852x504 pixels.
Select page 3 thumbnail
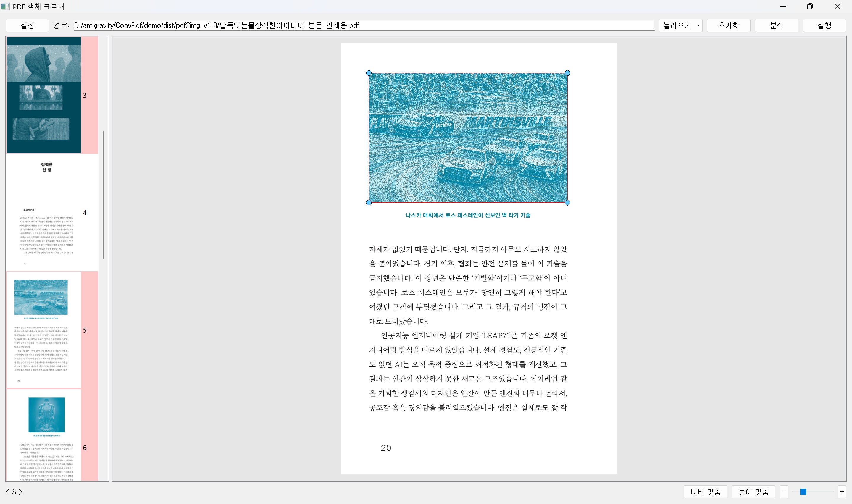pyautogui.click(x=44, y=95)
